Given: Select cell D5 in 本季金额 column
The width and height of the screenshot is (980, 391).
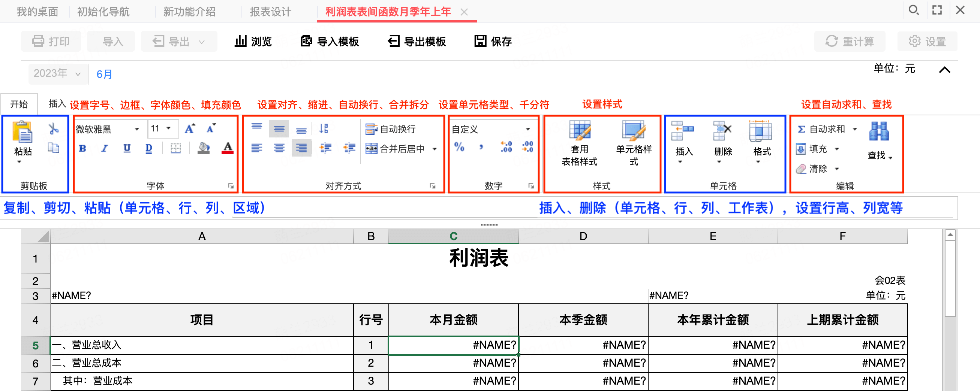Looking at the screenshot, I should [x=583, y=345].
